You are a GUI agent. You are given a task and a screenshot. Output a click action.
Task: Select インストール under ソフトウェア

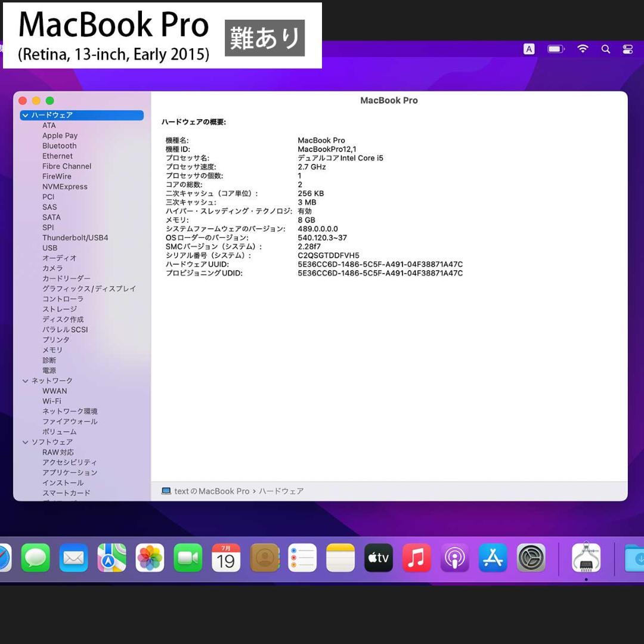click(63, 483)
